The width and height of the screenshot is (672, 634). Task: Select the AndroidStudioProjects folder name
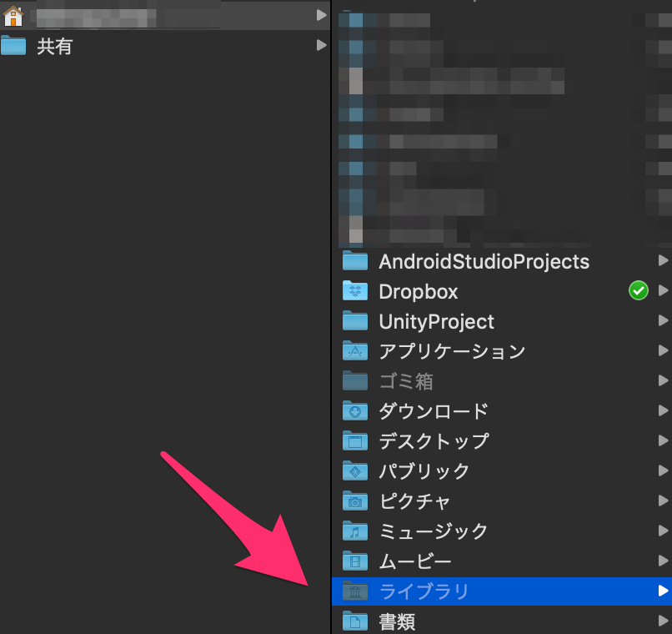coord(484,262)
